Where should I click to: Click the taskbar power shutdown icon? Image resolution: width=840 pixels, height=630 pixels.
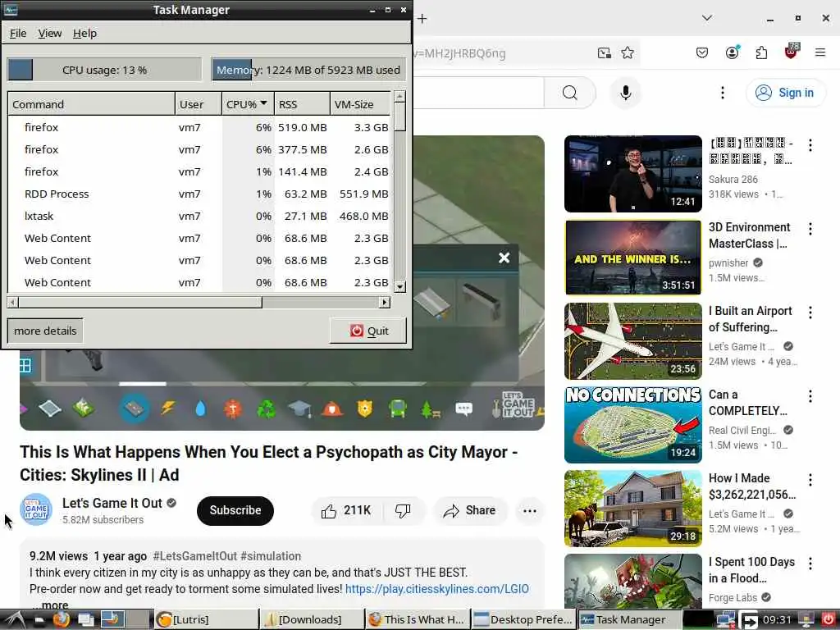click(x=828, y=620)
